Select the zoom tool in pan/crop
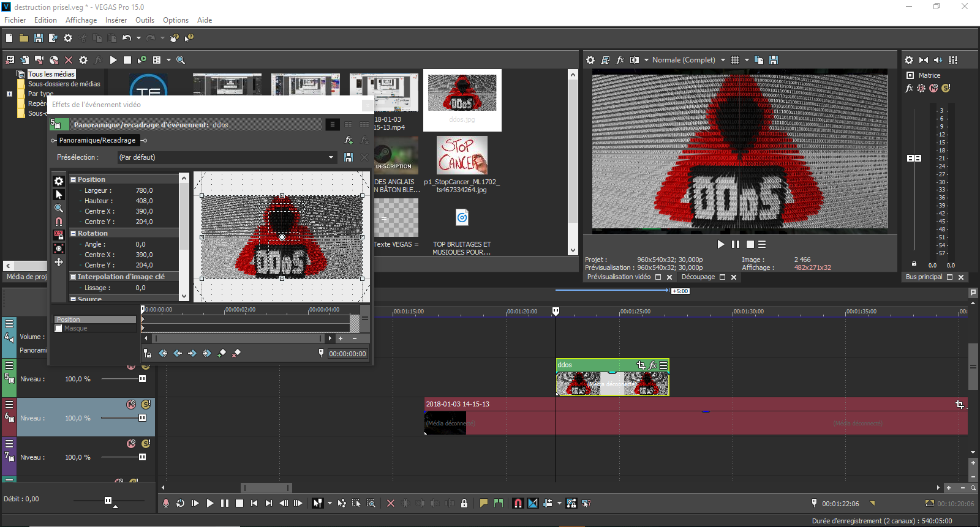Image resolution: width=980 pixels, height=527 pixels. point(59,208)
